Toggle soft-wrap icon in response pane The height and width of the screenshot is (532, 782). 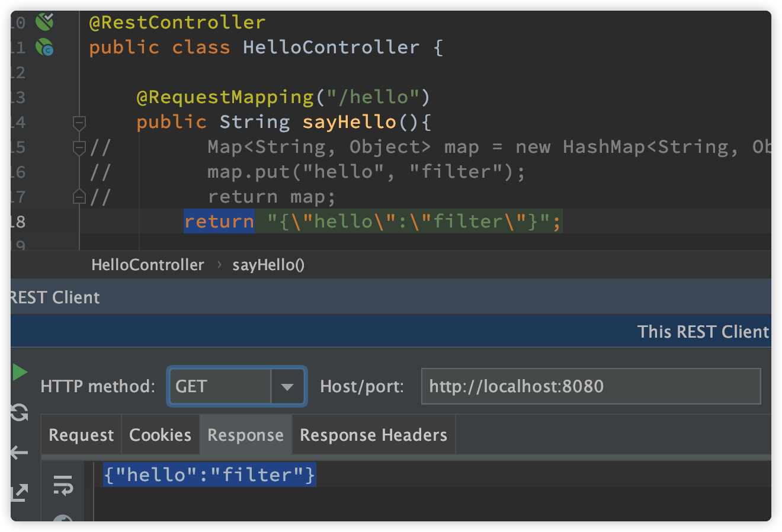tap(63, 485)
